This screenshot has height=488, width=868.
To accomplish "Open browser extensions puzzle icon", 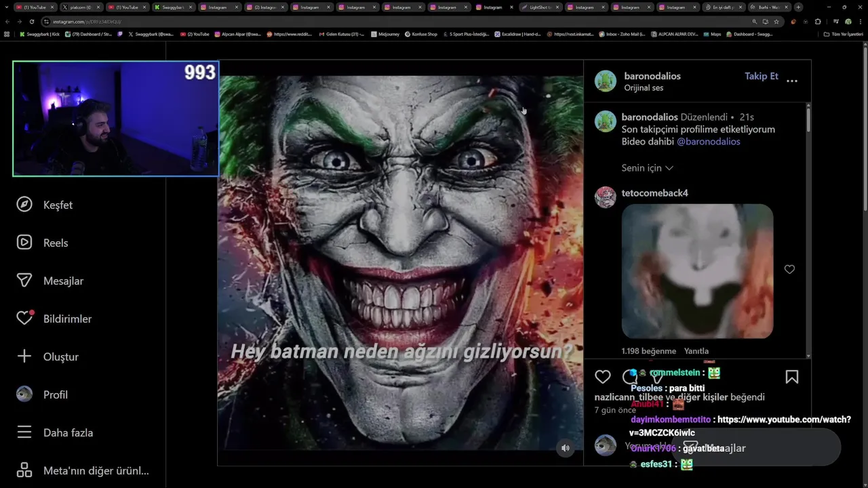I will [818, 22].
